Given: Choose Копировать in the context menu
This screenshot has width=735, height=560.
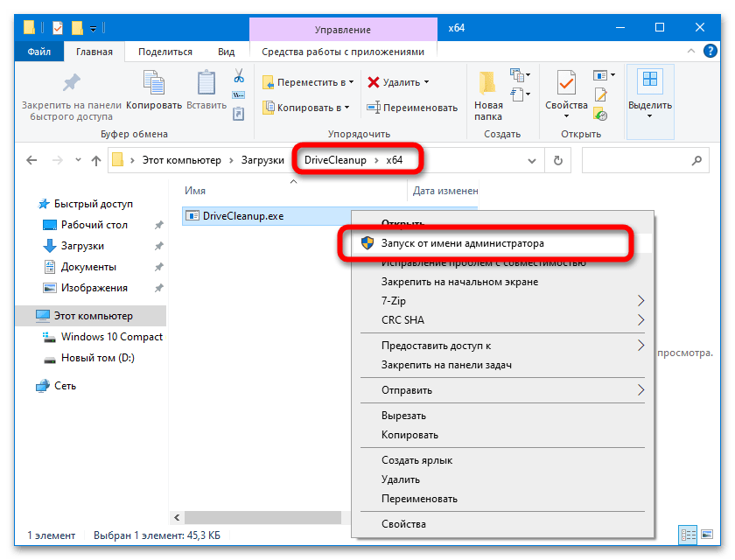Looking at the screenshot, I should [x=502, y=435].
